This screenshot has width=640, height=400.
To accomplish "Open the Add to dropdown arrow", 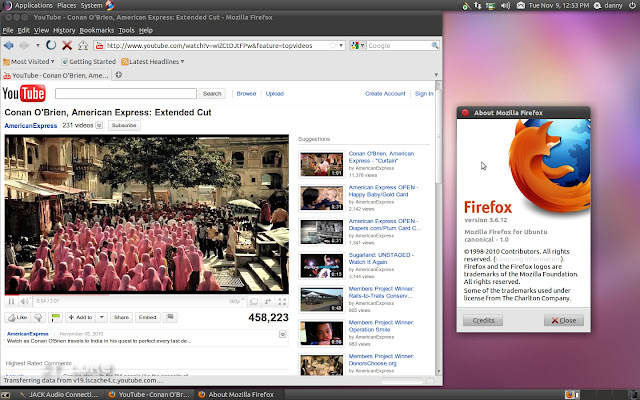I will coord(102,317).
